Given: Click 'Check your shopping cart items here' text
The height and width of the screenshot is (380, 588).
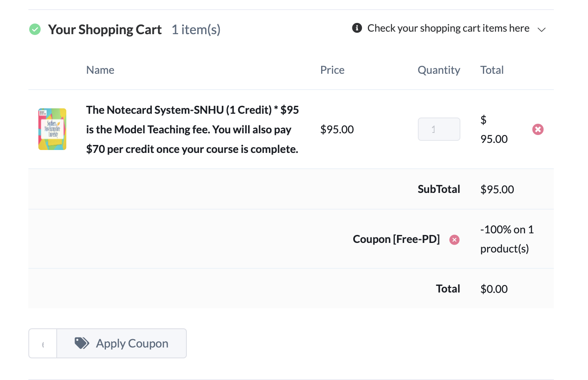Looking at the screenshot, I should [x=448, y=28].
